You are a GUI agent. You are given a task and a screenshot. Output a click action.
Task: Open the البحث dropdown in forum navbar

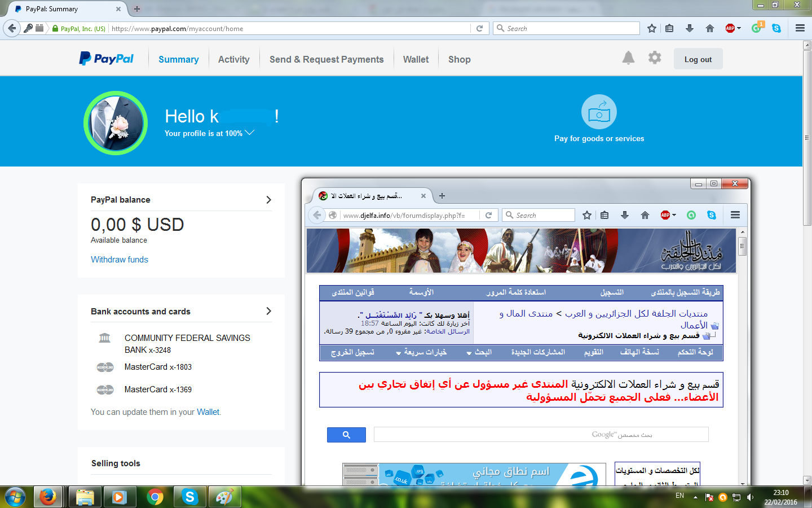coord(479,352)
